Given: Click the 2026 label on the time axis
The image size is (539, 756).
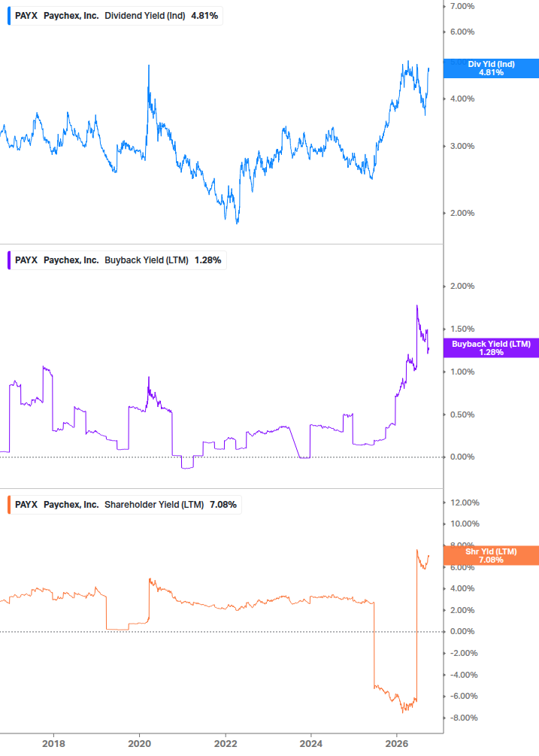Looking at the screenshot, I should 397,743.
